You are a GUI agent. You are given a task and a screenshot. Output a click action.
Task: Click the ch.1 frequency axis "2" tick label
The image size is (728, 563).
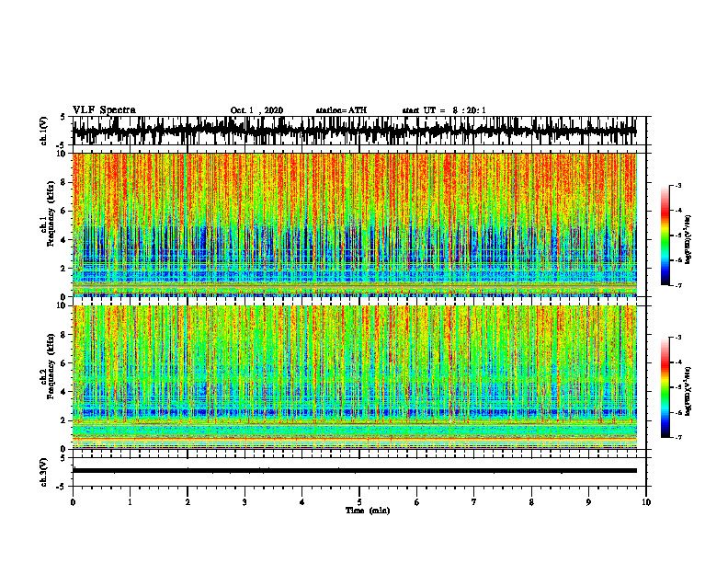[63, 268]
